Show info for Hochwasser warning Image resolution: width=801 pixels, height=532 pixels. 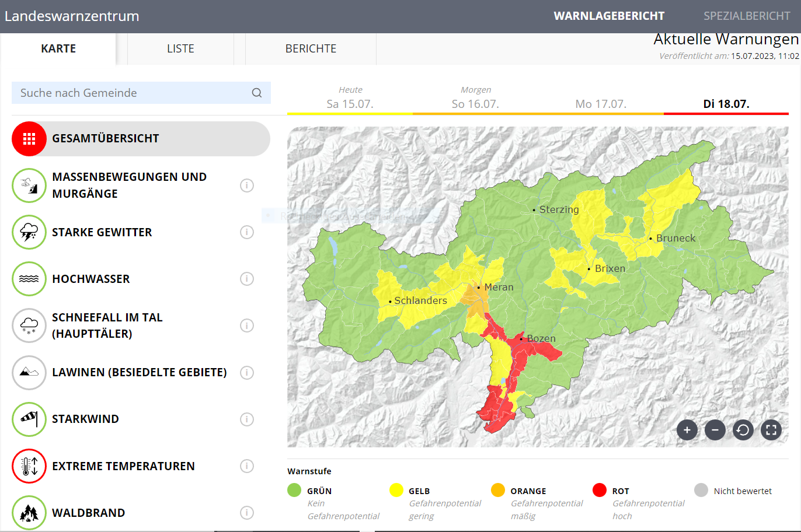(247, 279)
